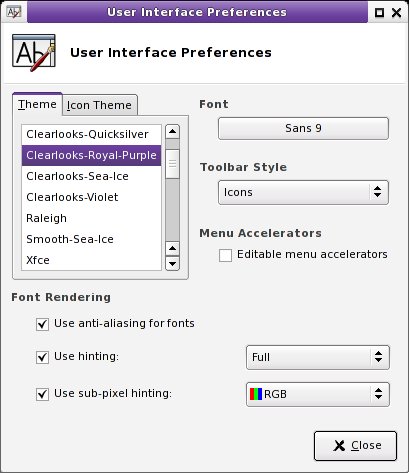
Task: Uncheck Use sub-pixel hinting
Action: pos(42,394)
